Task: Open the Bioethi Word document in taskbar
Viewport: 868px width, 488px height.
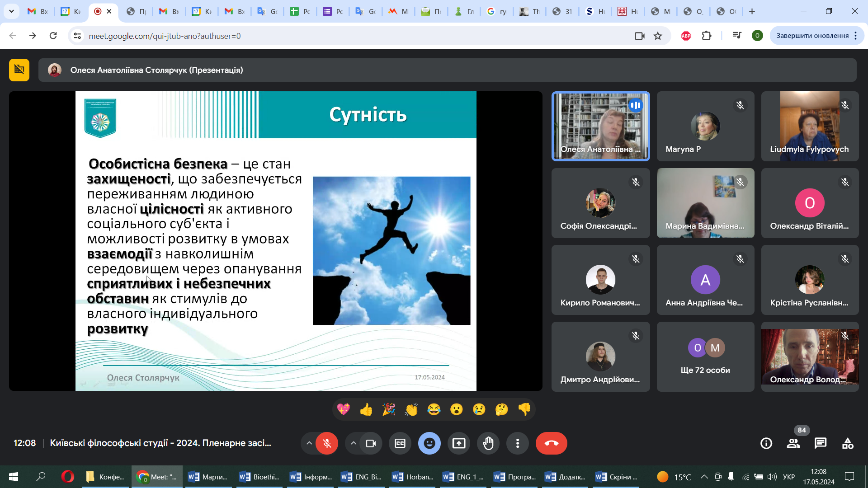Action: tap(259, 477)
